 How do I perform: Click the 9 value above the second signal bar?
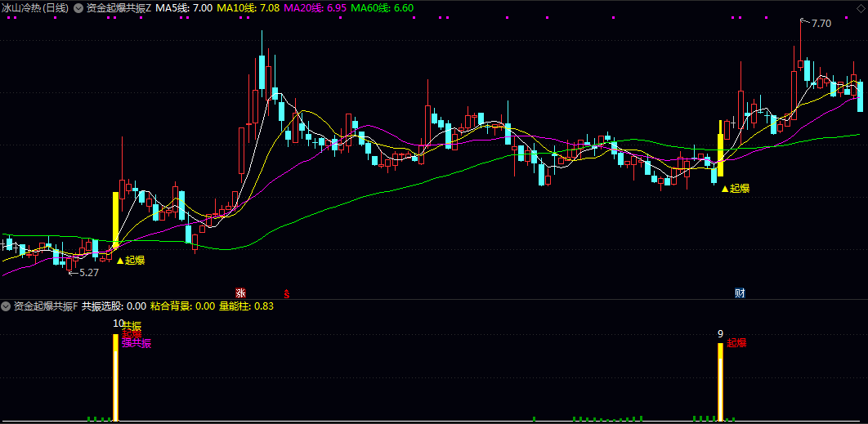click(x=720, y=334)
